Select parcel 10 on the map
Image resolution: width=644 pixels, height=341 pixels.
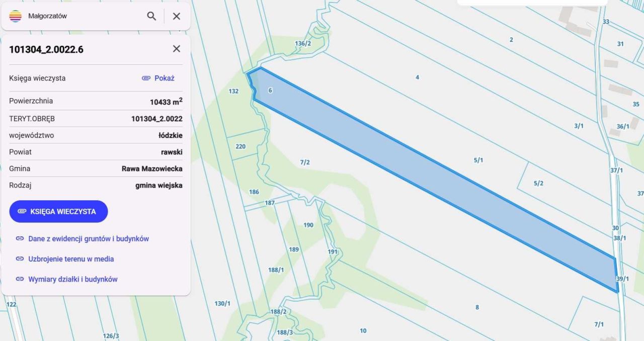363,330
